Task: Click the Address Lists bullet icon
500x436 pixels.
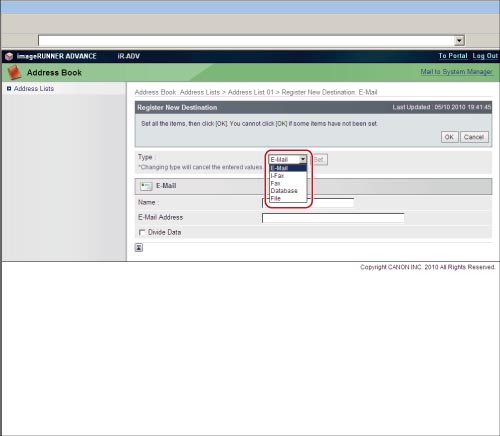Action: point(9,88)
